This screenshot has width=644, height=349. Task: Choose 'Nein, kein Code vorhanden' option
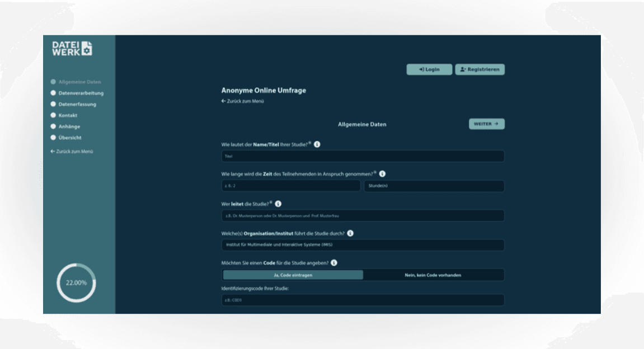433,275
